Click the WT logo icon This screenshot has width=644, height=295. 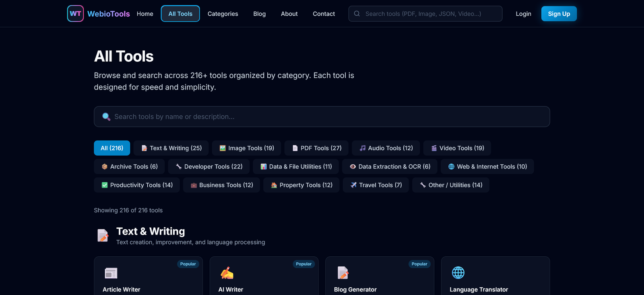click(x=75, y=14)
